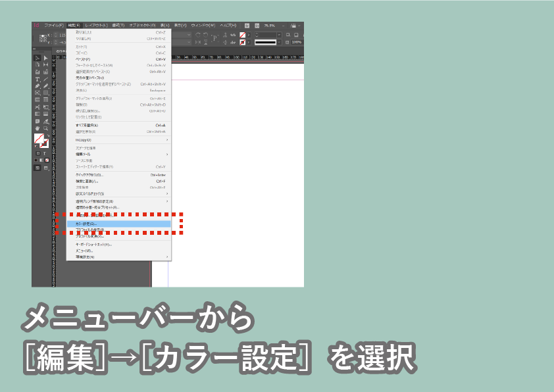
Task: Expand the 環境設定 submenu
Action: click(167, 257)
